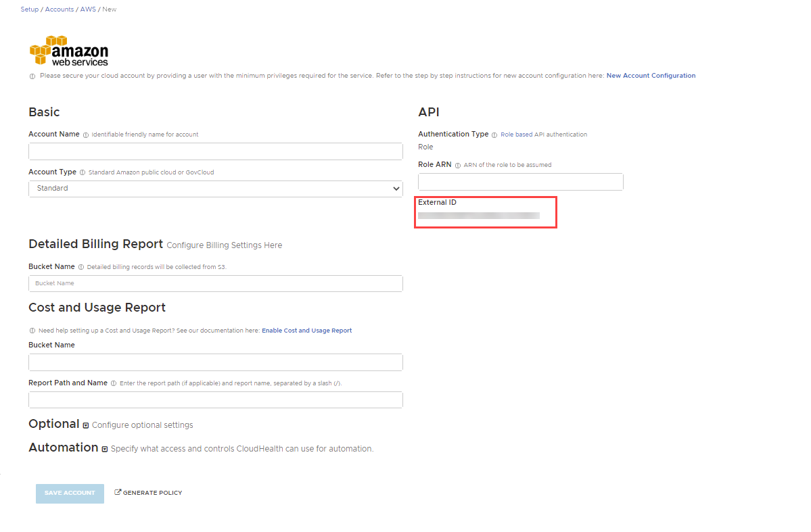Click Generate Policy

point(152,492)
